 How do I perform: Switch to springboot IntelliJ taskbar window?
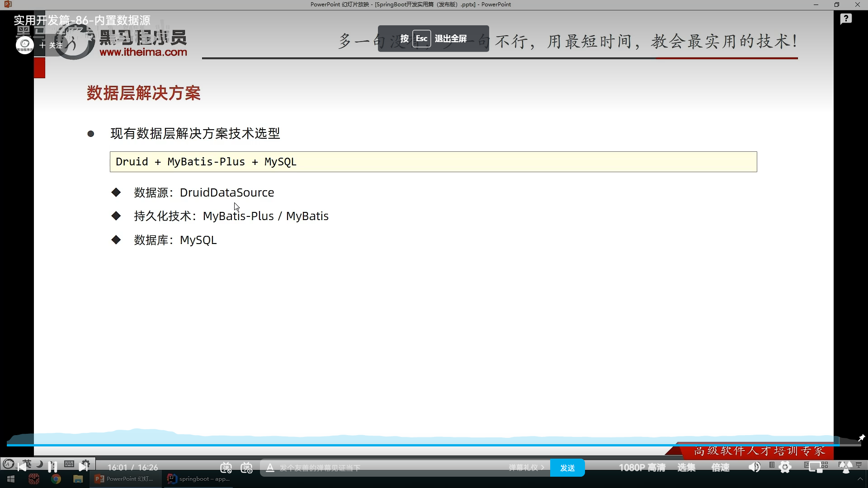199,479
